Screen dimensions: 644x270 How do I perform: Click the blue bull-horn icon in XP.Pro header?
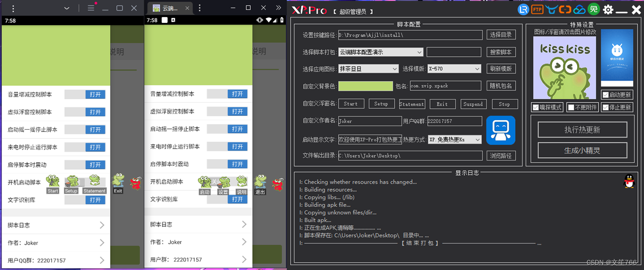pyautogui.click(x=551, y=9)
